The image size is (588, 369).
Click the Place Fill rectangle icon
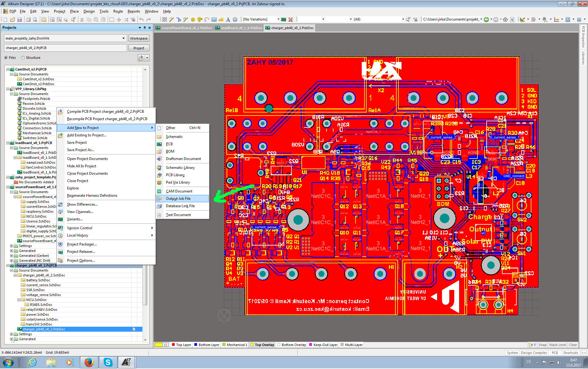214,20
